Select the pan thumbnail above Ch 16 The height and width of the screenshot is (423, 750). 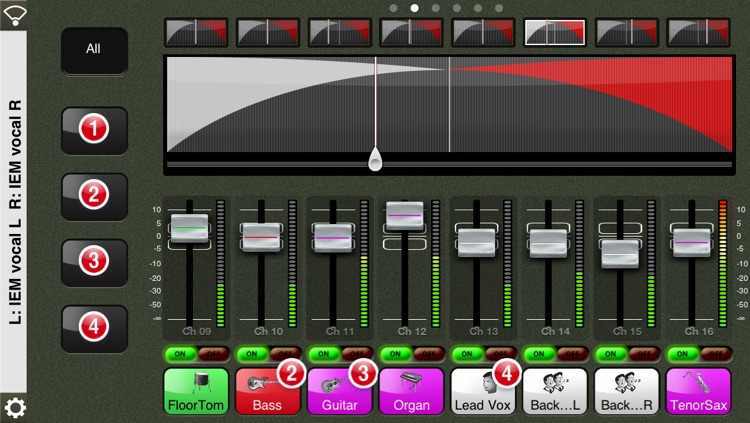coord(698,32)
